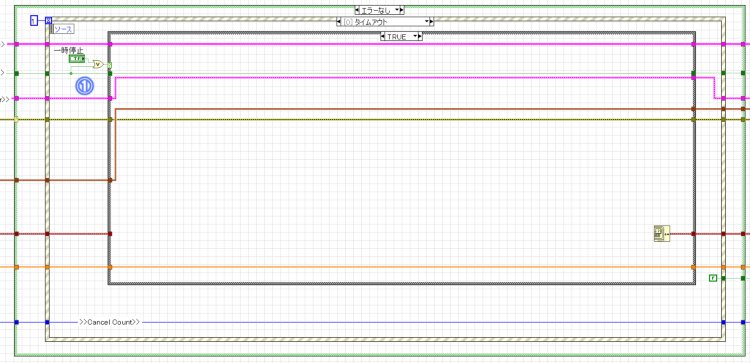Select the blue circled number one annotation
The width and height of the screenshot is (750, 363).
[85, 86]
